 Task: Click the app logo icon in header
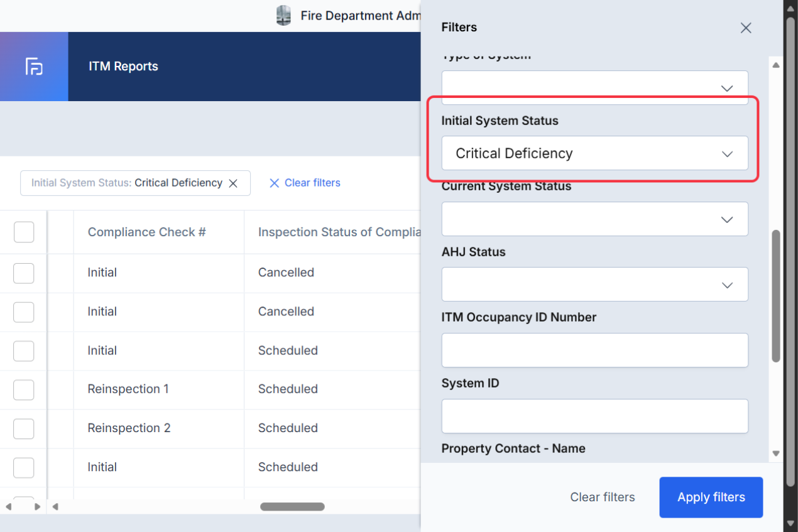(34, 67)
